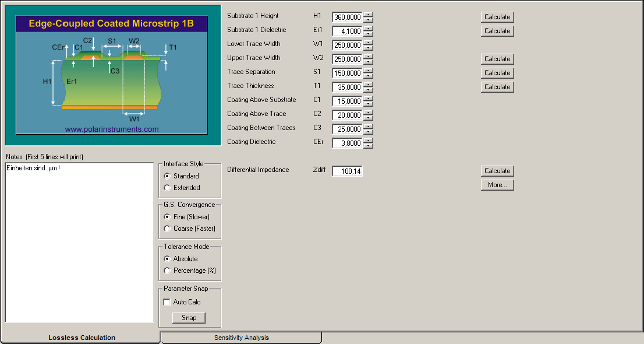Switch to Lossless Calculation tab

82,338
